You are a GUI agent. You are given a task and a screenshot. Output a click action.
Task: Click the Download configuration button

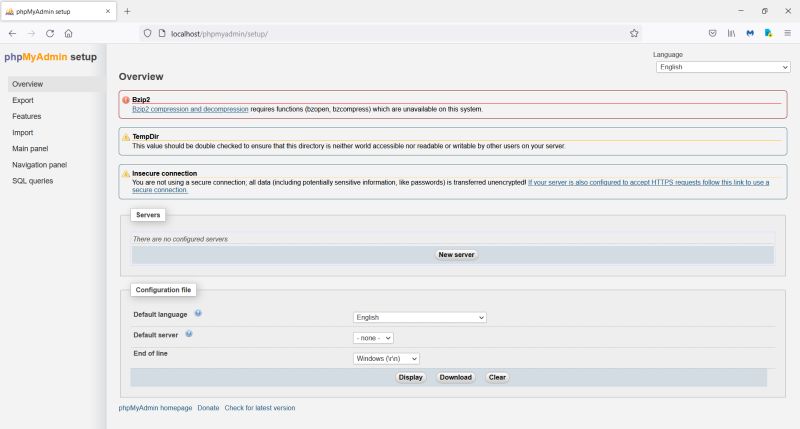click(x=455, y=377)
